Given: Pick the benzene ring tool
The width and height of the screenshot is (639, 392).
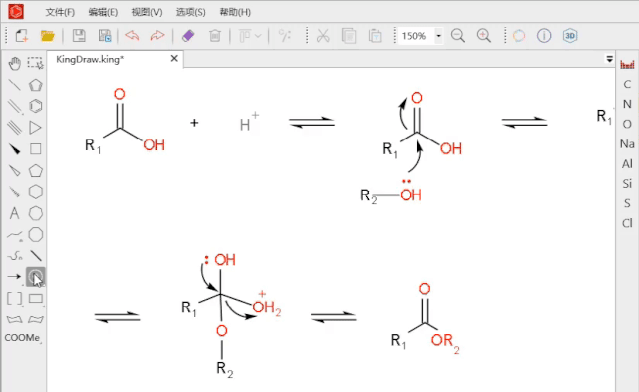Looking at the screenshot, I should click(x=35, y=106).
